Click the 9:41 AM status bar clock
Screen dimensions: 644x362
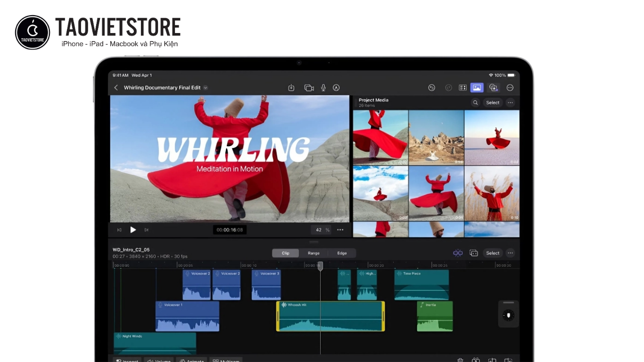pos(120,75)
